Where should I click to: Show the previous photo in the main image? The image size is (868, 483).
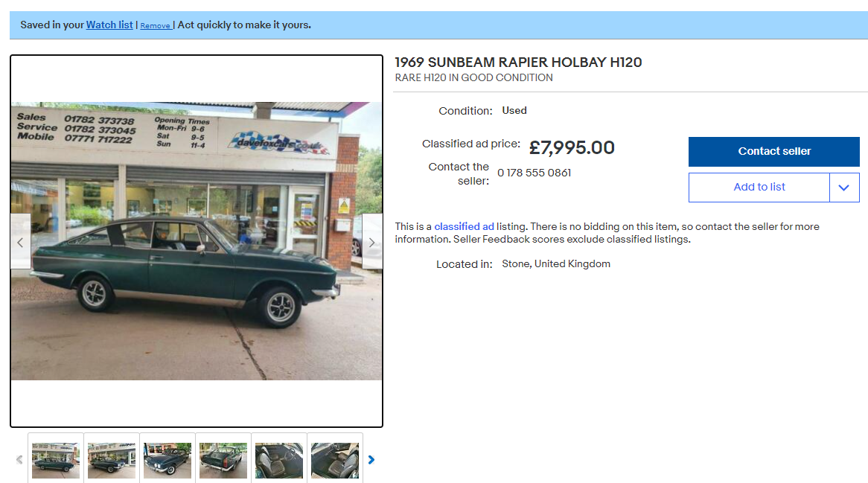(21, 242)
